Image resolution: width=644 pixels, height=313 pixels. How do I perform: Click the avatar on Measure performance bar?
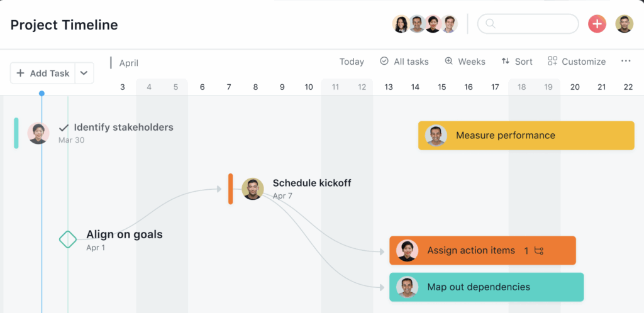click(436, 135)
